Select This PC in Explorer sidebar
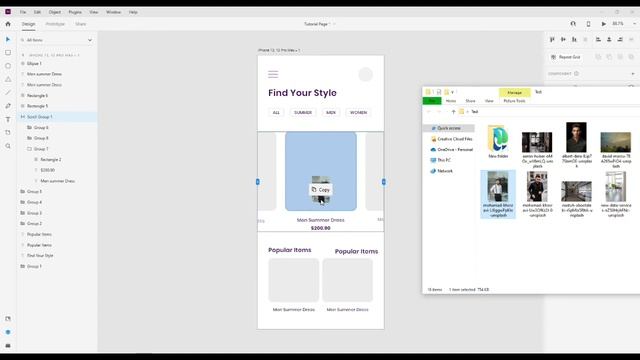The width and height of the screenshot is (640, 360). 441,160
